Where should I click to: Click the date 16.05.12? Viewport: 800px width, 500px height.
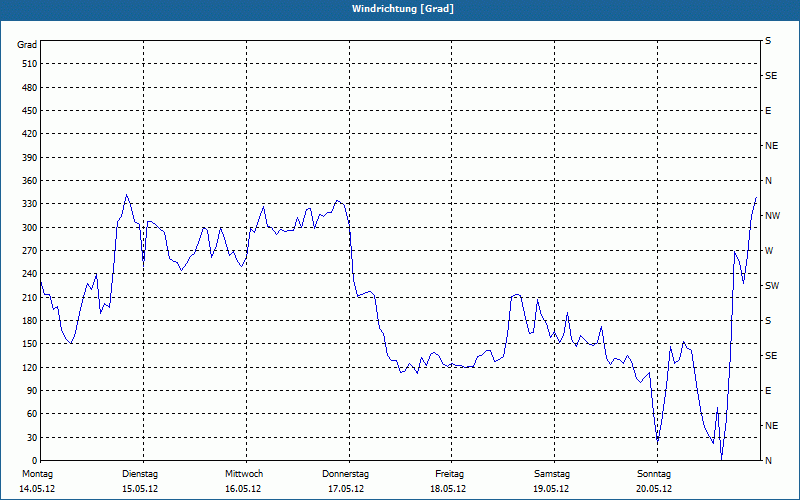(x=243, y=489)
